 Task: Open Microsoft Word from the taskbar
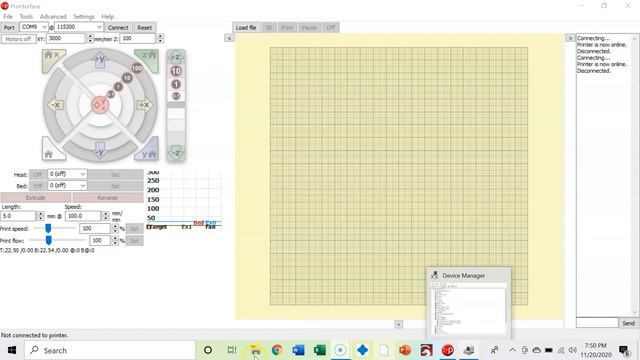298,350
